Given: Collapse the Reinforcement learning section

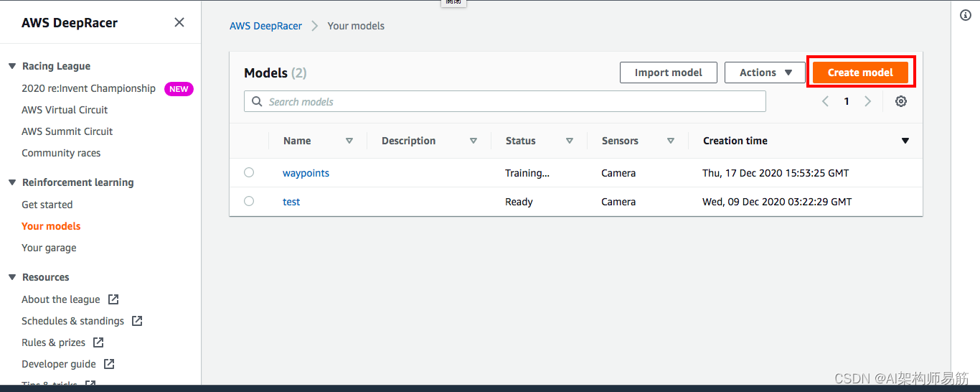Looking at the screenshot, I should (x=12, y=182).
